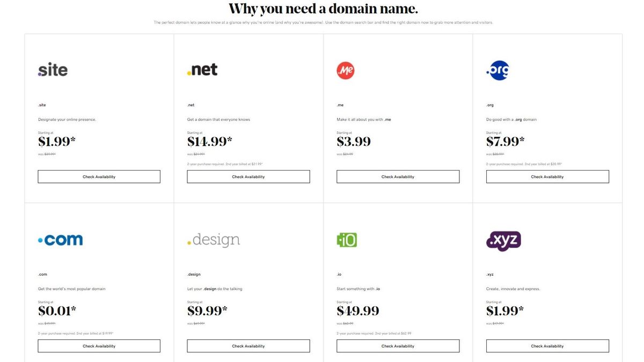Click the .site domain logo
The image size is (644, 362).
coord(52,69)
